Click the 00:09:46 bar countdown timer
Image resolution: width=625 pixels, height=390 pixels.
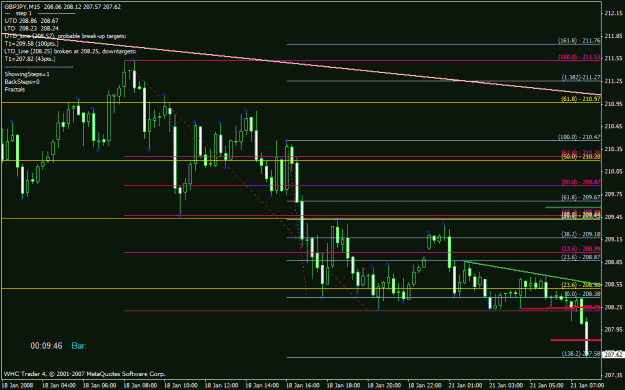click(47, 346)
